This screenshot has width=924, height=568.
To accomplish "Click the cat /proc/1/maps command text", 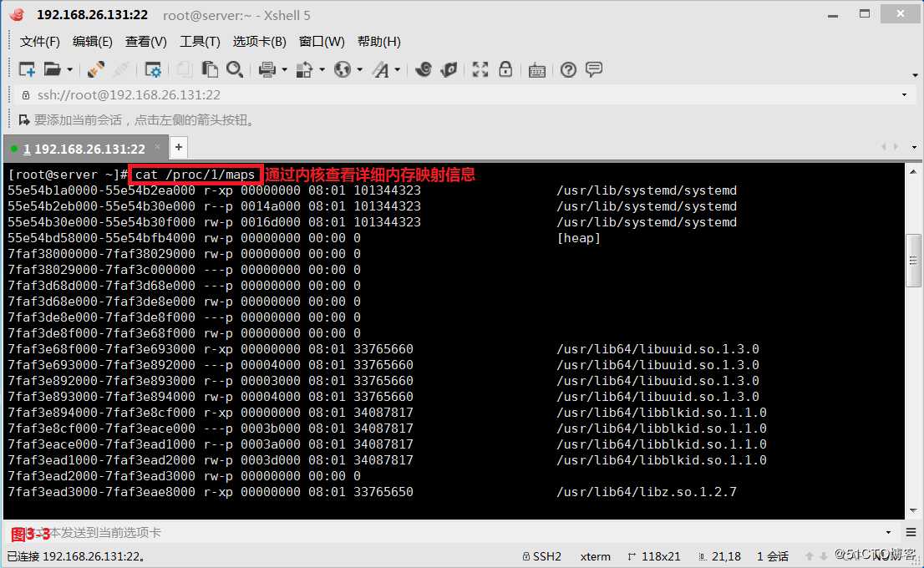I will pos(195,175).
